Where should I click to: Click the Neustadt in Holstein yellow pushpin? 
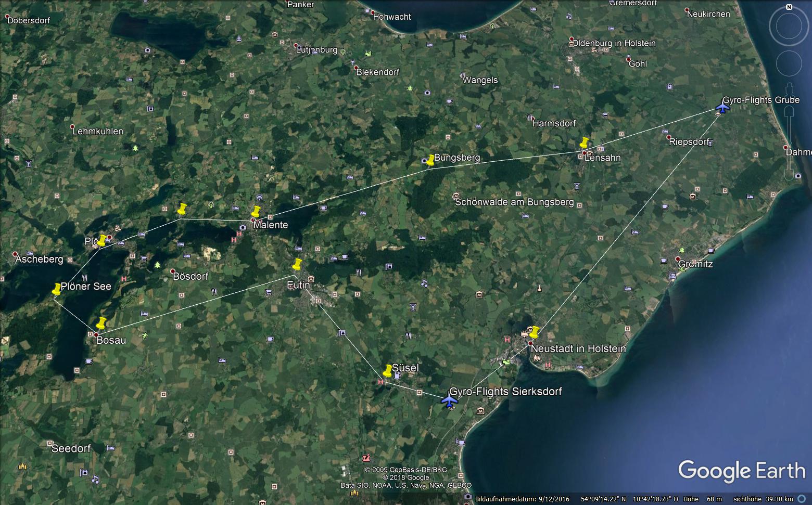tap(534, 332)
